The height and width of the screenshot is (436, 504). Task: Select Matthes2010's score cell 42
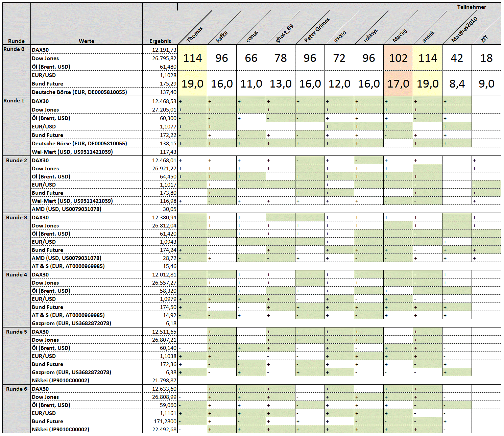[x=457, y=58]
